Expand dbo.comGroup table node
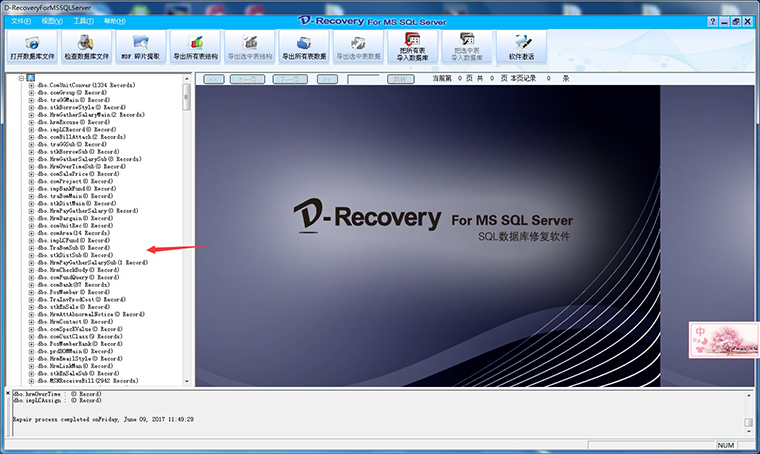The image size is (760, 454). tap(31, 93)
